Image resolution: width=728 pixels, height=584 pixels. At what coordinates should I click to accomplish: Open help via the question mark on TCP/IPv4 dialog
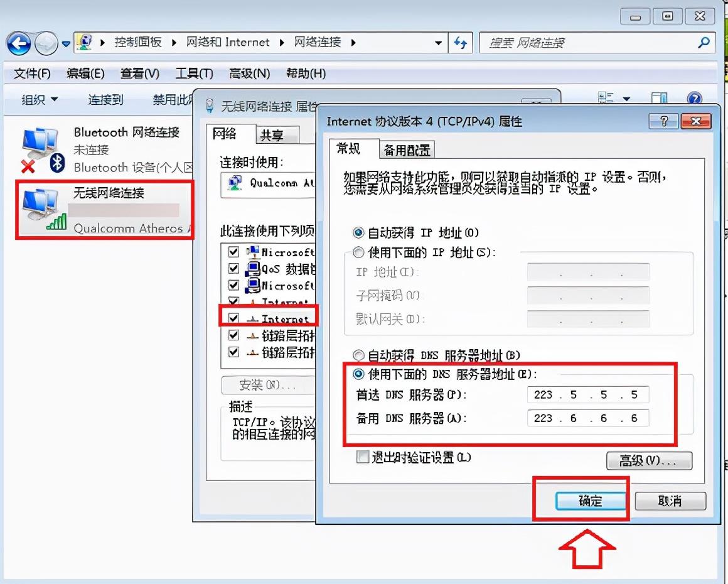pyautogui.click(x=664, y=121)
